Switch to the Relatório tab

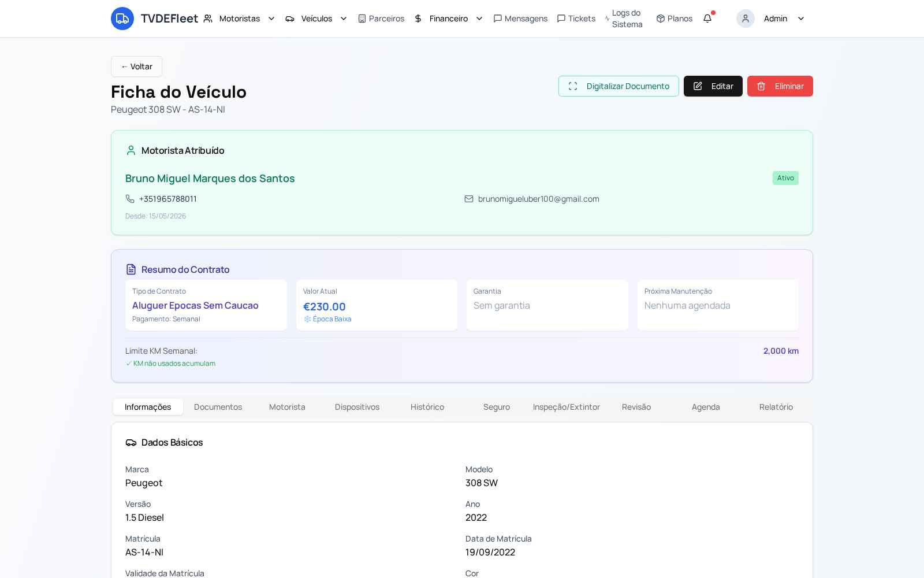776,407
